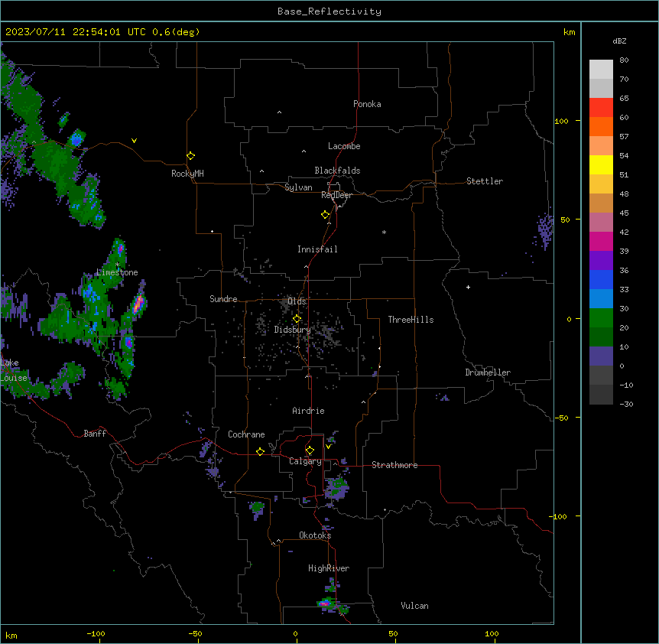Image resolution: width=659 pixels, height=644 pixels.
Task: Click the lighter green swatch above 20 dBZ
Action: (x=601, y=317)
